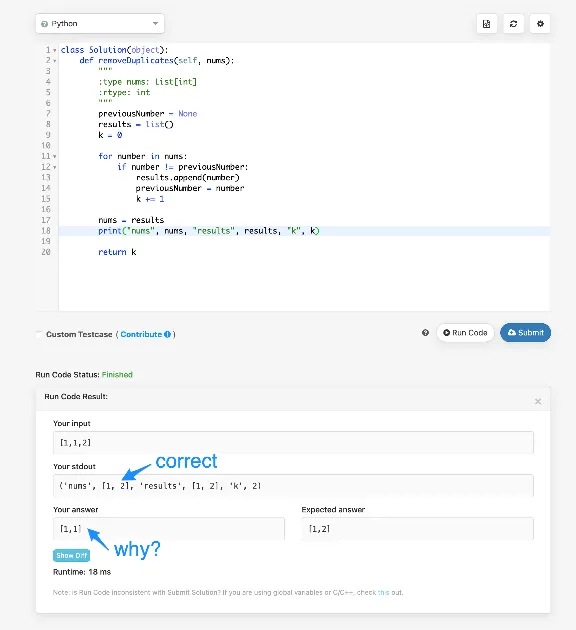Click the 'k += 1' line
The width and height of the screenshot is (576, 630).
[150, 199]
